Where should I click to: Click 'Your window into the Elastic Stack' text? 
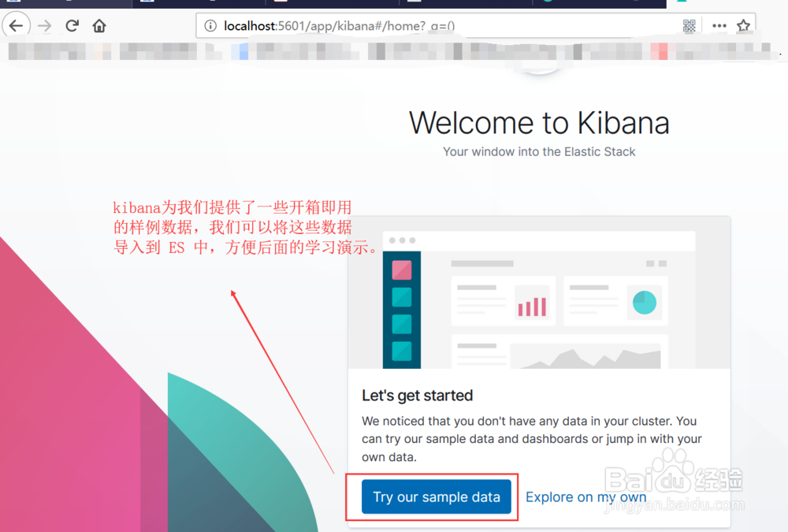pos(539,152)
